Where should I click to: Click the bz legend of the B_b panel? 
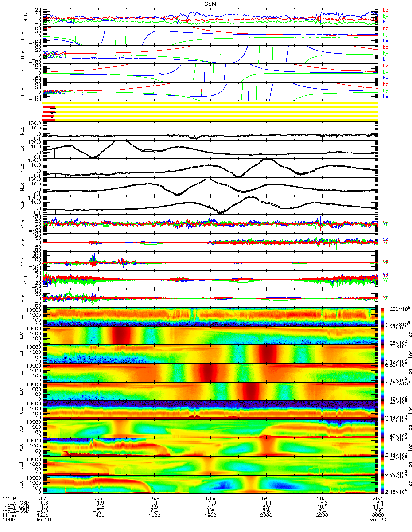385,10
